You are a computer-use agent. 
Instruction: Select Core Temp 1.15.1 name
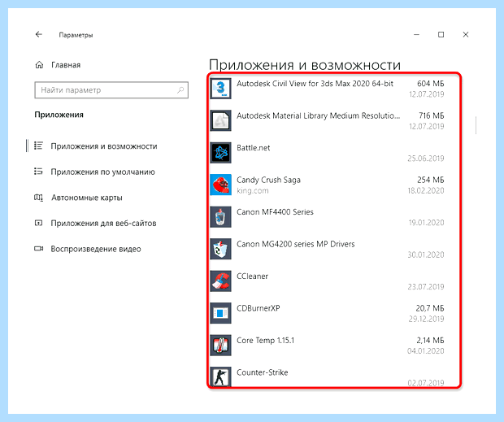(x=265, y=341)
